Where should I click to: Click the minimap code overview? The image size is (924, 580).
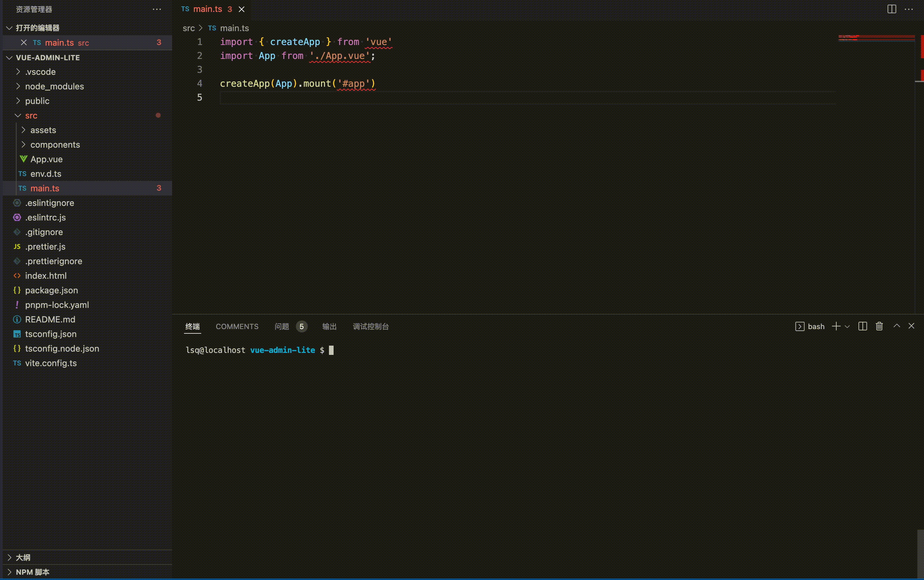click(x=876, y=38)
